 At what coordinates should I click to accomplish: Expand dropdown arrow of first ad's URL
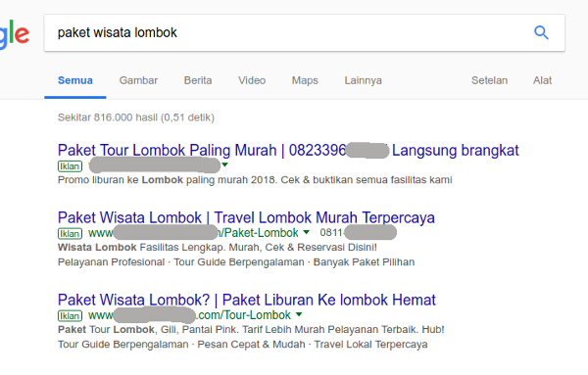225,164
